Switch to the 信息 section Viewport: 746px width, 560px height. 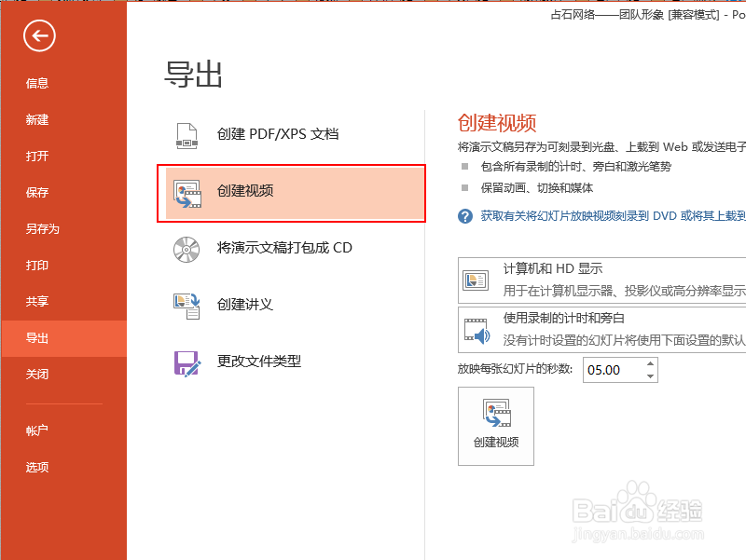click(37, 83)
